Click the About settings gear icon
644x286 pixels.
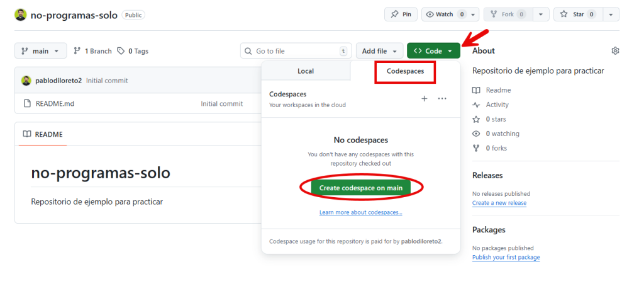pos(615,51)
